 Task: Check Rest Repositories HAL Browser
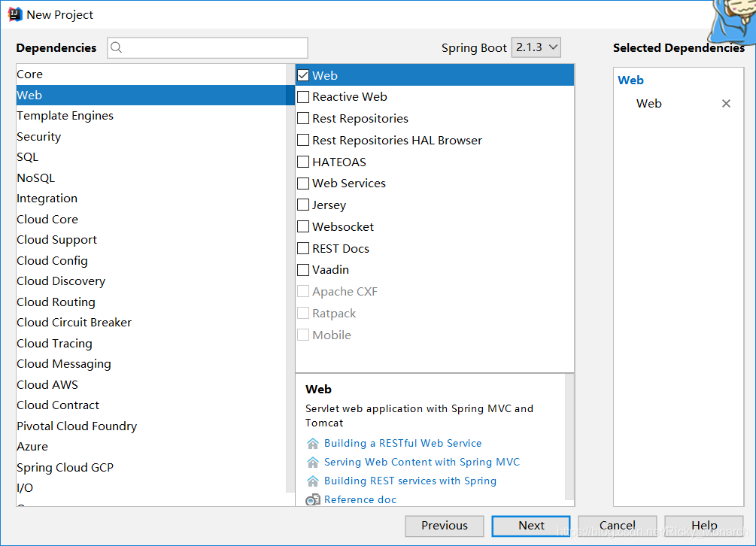point(303,140)
